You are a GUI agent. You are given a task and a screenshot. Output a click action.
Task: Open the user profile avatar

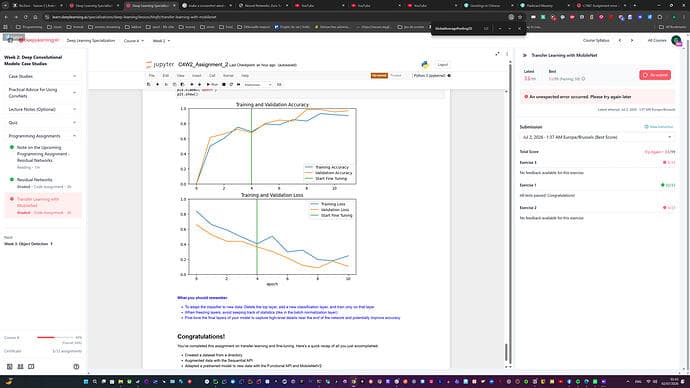(x=676, y=40)
